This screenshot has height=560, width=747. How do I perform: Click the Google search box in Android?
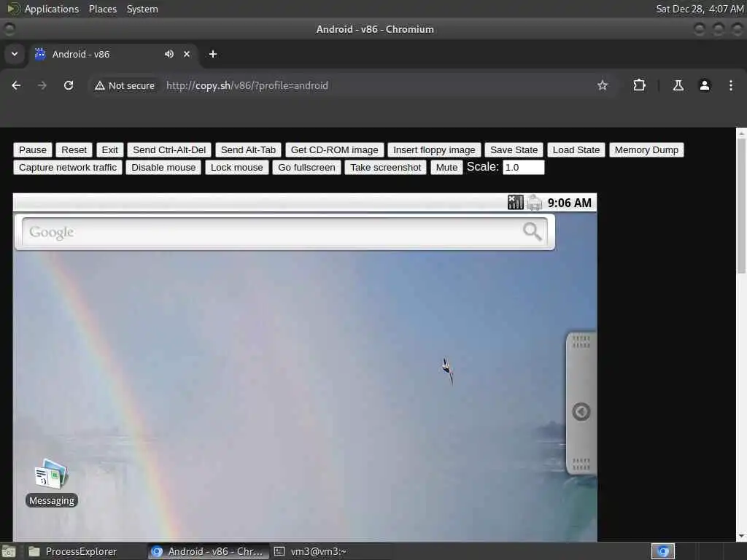[285, 233]
